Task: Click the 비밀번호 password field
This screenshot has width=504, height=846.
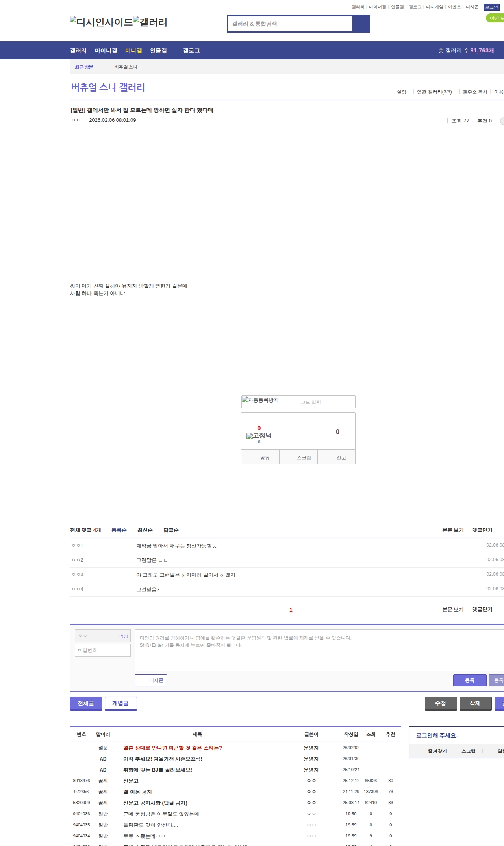Action: [103, 650]
